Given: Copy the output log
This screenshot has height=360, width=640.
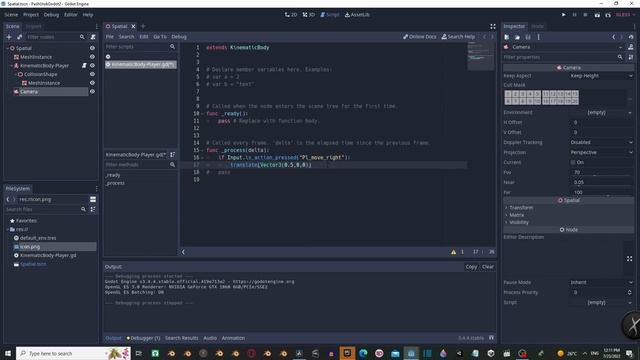Looking at the screenshot, I should pyautogui.click(x=471, y=267).
